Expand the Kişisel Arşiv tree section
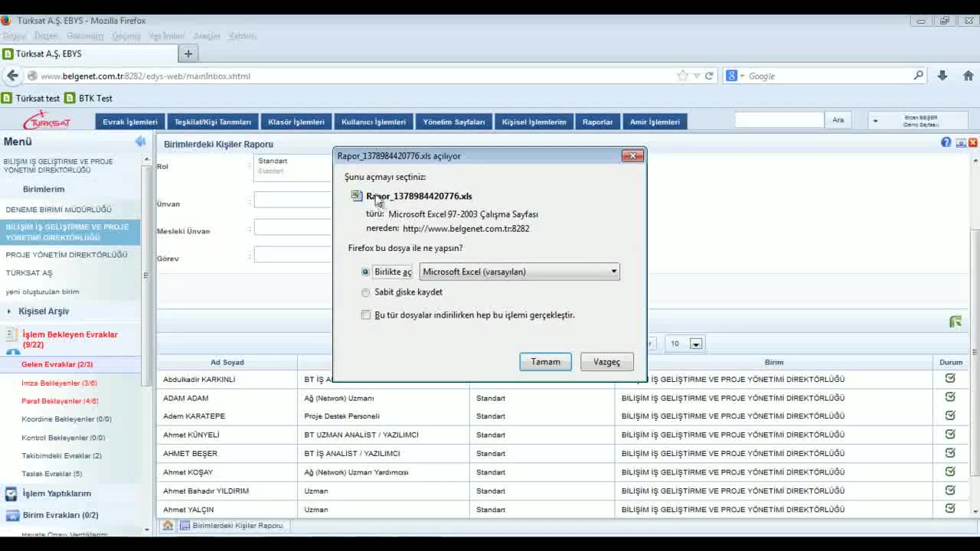 tap(9, 311)
